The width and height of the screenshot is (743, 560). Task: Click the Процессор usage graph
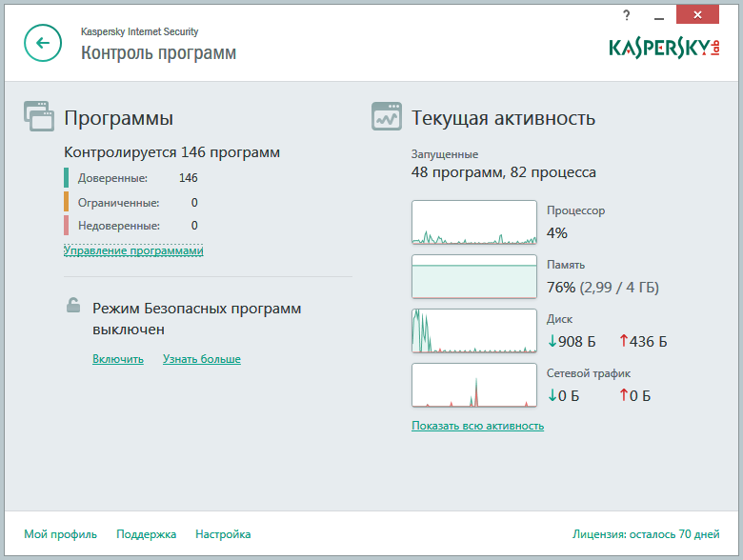(474, 222)
